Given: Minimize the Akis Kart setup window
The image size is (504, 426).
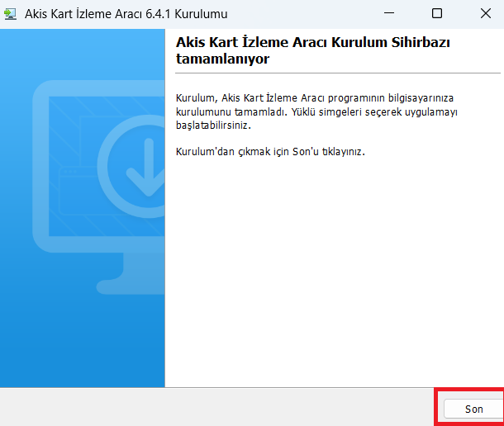Looking at the screenshot, I should (389, 13).
